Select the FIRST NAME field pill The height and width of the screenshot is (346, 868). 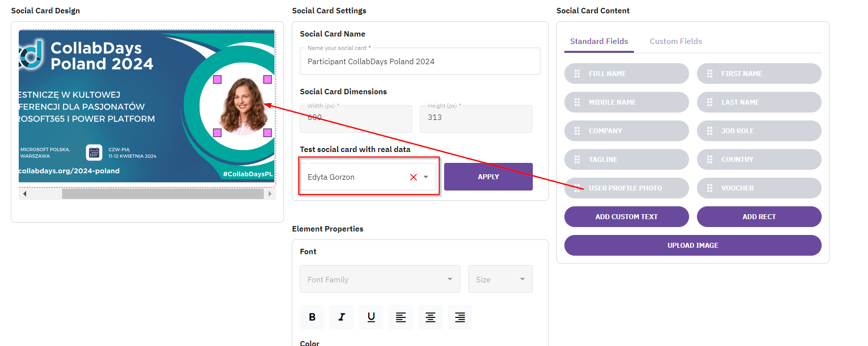click(759, 74)
